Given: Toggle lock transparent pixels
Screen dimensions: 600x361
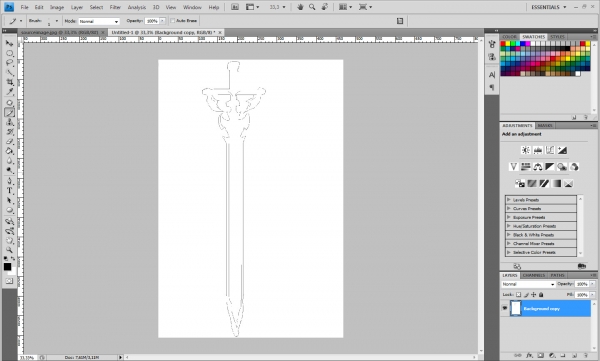Looking at the screenshot, I should [518, 295].
